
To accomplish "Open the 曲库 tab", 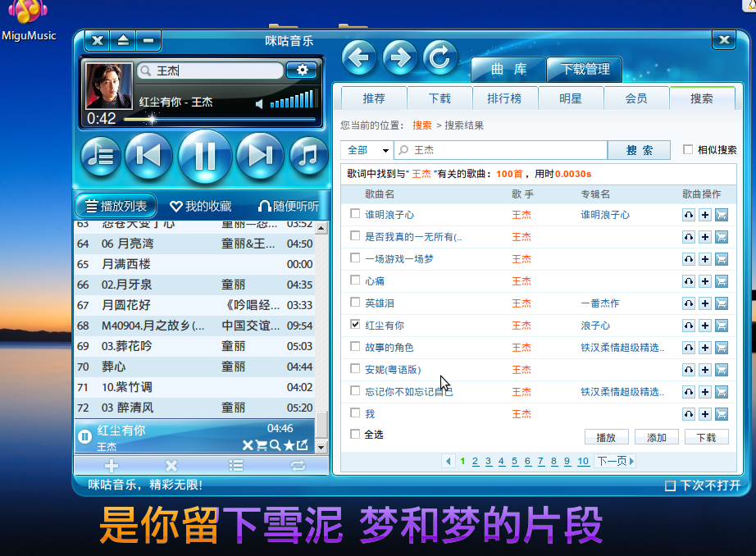I will tap(508, 70).
